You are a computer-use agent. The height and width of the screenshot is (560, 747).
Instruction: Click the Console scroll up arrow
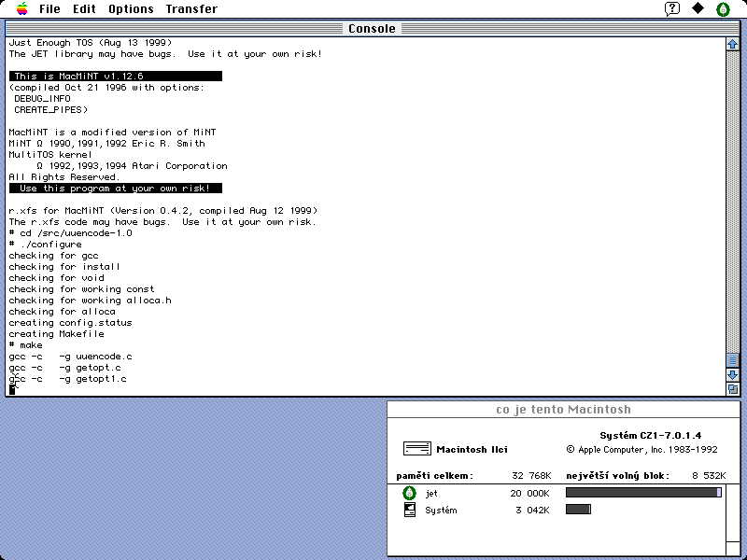tap(733, 44)
